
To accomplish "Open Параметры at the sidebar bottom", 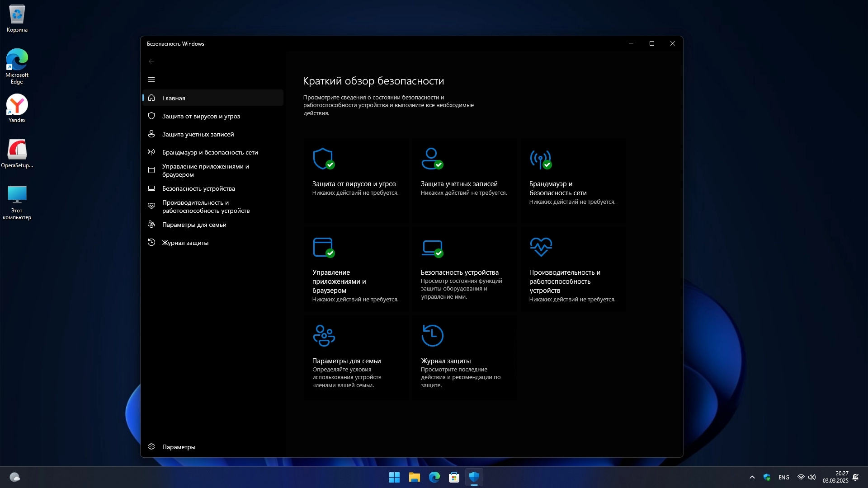I will coord(179,447).
